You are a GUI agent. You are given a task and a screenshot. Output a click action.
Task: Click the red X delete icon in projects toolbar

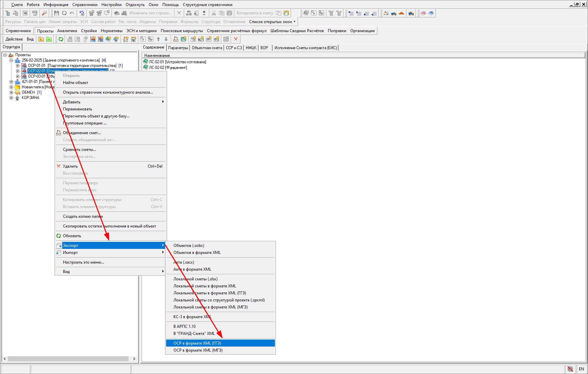pos(236,39)
